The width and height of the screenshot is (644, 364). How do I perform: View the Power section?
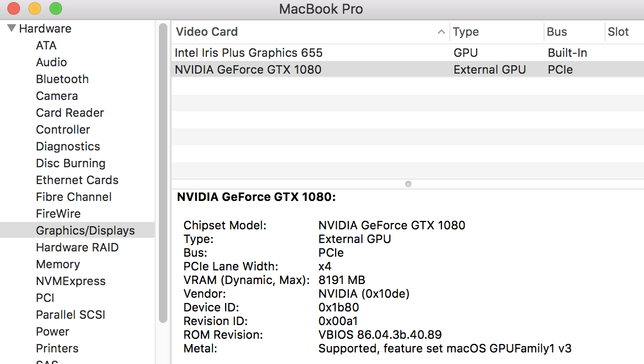[x=53, y=331]
